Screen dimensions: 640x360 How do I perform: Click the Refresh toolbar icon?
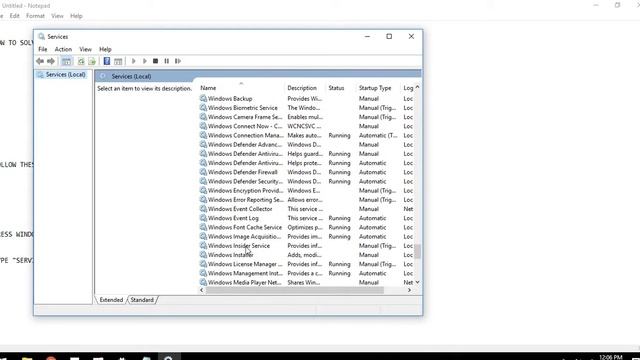coord(81,61)
